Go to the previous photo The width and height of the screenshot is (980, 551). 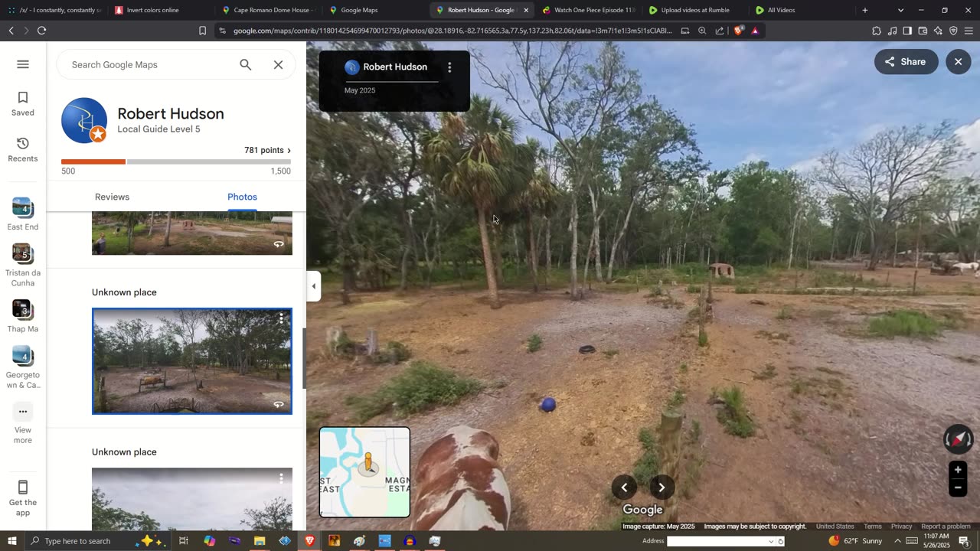click(624, 487)
